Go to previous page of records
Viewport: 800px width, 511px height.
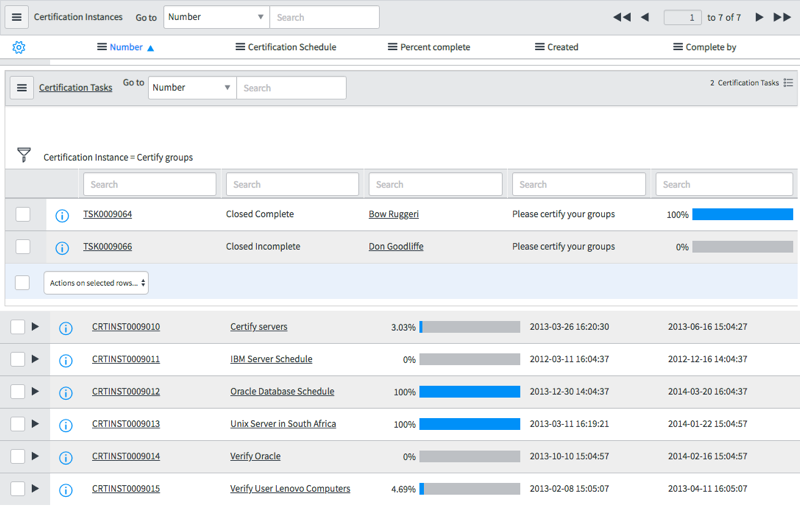pos(645,17)
